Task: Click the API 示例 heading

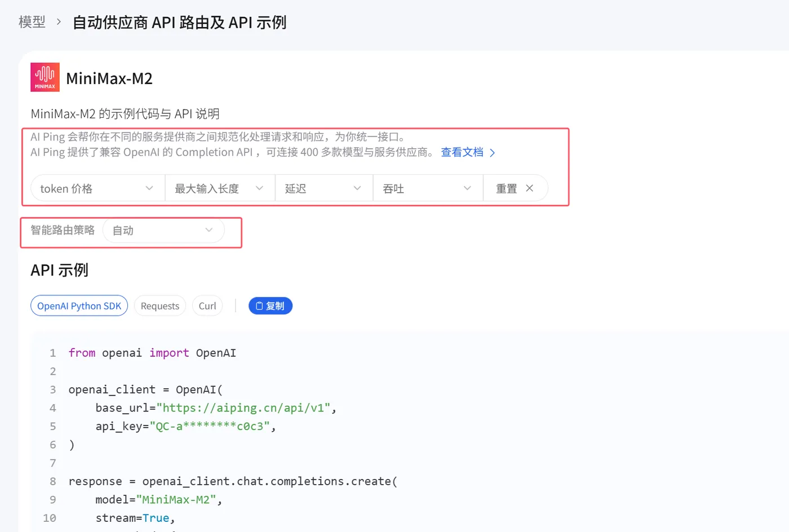Action: click(59, 270)
